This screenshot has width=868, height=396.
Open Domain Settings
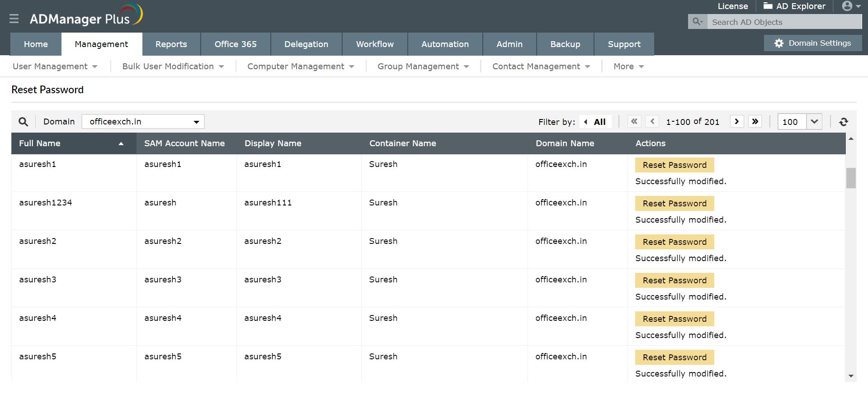(x=813, y=43)
